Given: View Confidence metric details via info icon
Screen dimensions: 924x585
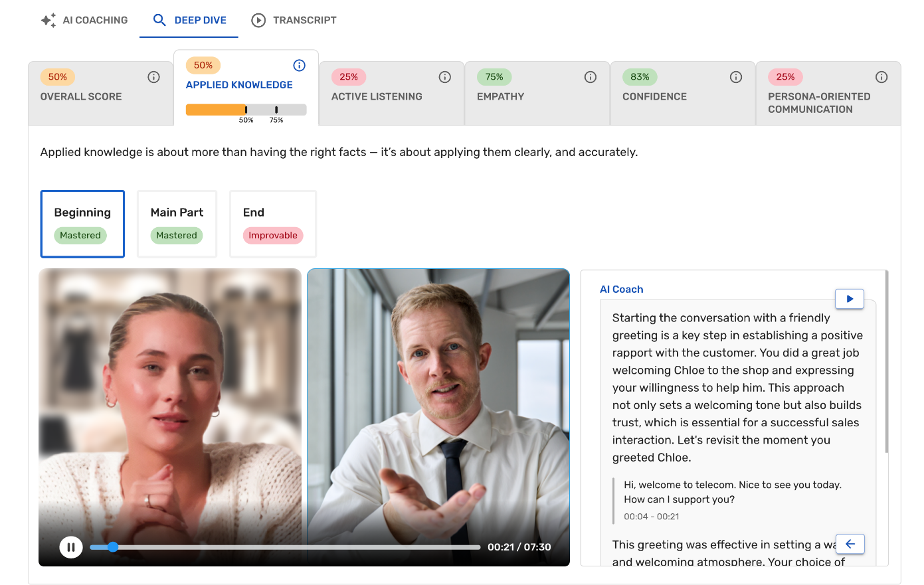Looking at the screenshot, I should click(735, 76).
